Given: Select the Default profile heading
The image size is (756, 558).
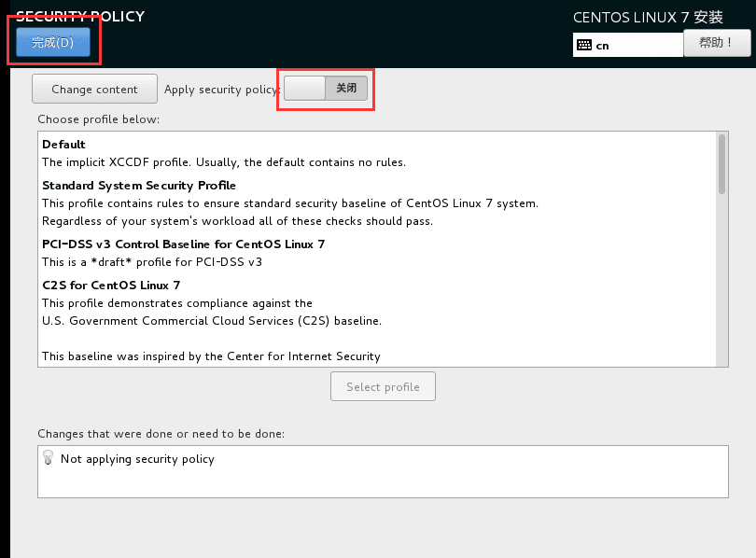Looking at the screenshot, I should 63,145.
